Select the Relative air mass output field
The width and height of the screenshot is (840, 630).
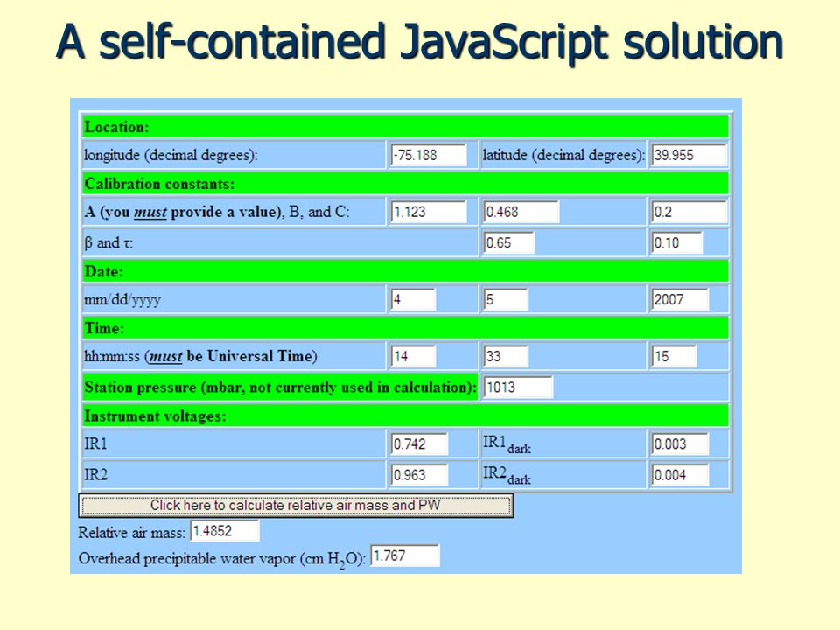[x=225, y=531]
